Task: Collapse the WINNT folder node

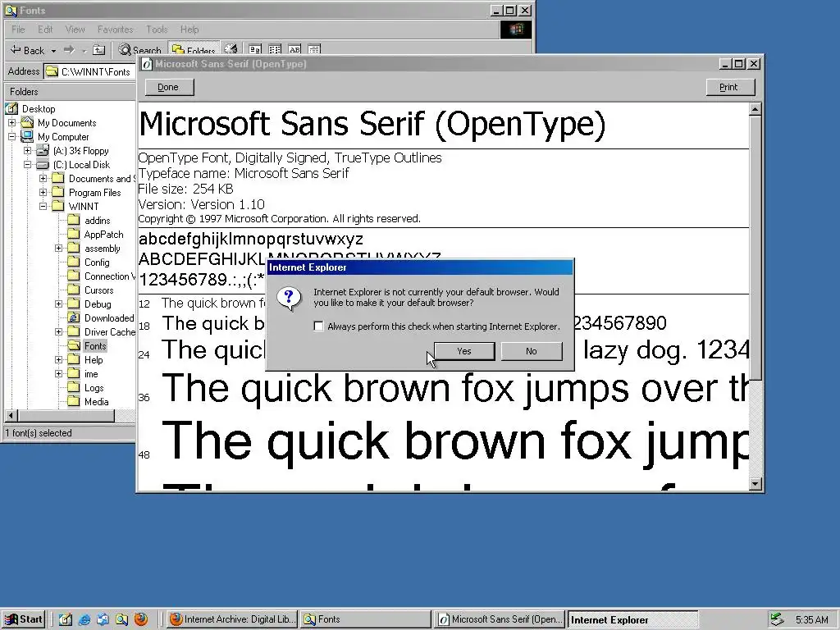Action: (x=43, y=206)
